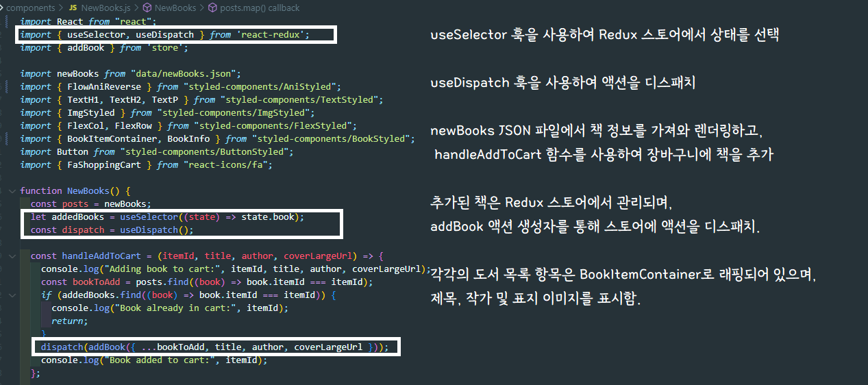Click the return; statement

click(x=69, y=321)
